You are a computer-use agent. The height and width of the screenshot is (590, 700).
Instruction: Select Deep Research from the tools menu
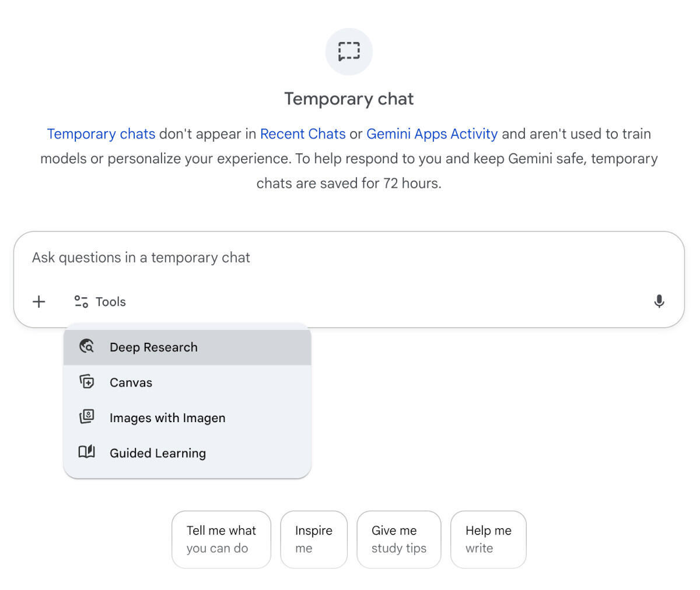point(153,347)
